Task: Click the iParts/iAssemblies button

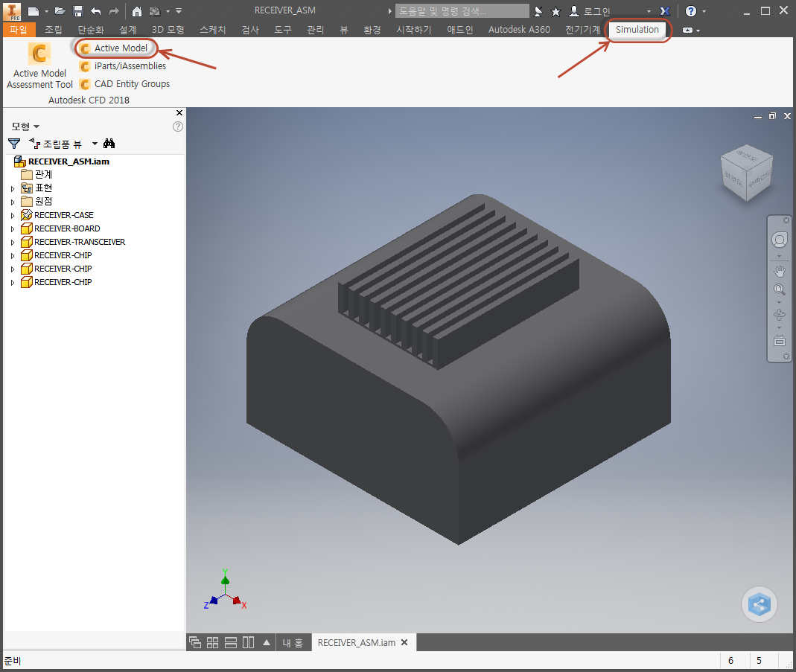Action: 124,66
